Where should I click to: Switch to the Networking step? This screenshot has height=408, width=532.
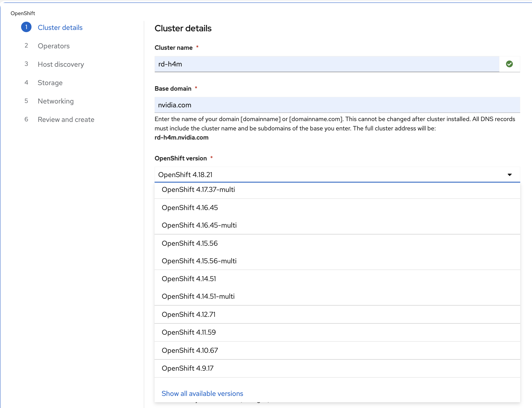55,101
